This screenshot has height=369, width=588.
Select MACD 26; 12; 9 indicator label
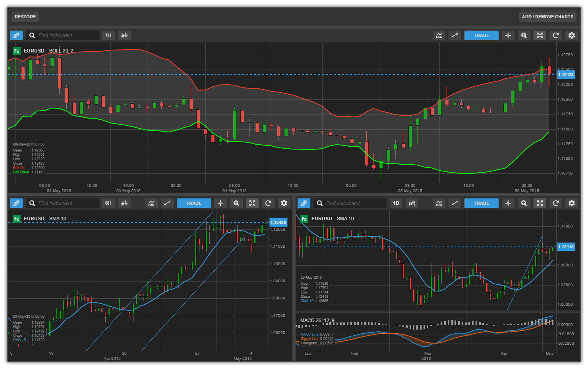coord(317,320)
